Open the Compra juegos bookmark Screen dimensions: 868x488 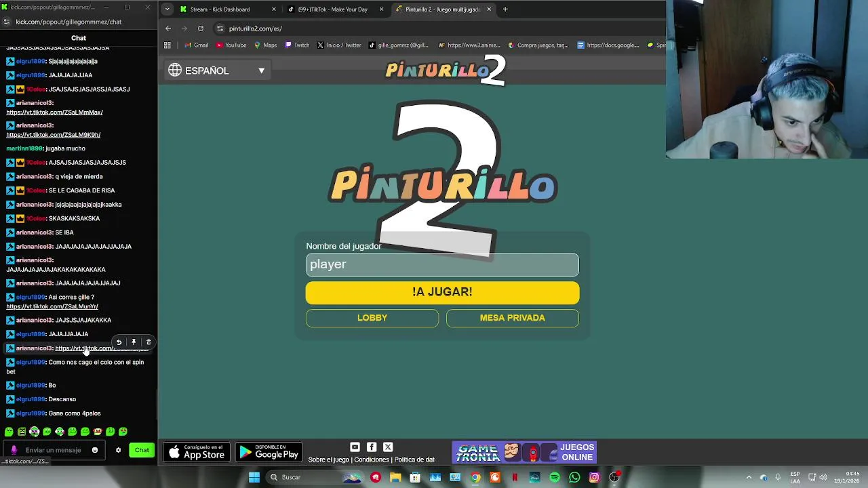coord(538,45)
